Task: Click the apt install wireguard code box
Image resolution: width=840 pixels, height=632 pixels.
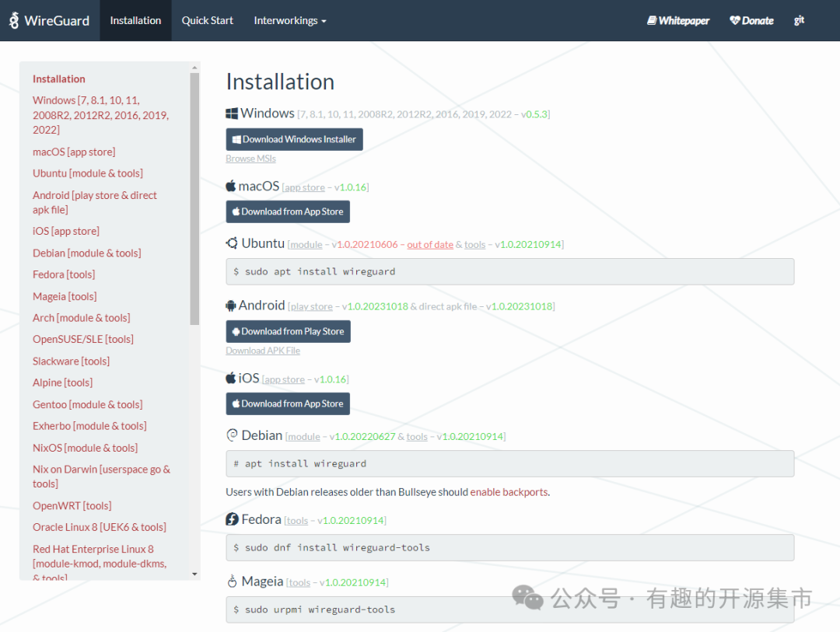Action: 509,463
